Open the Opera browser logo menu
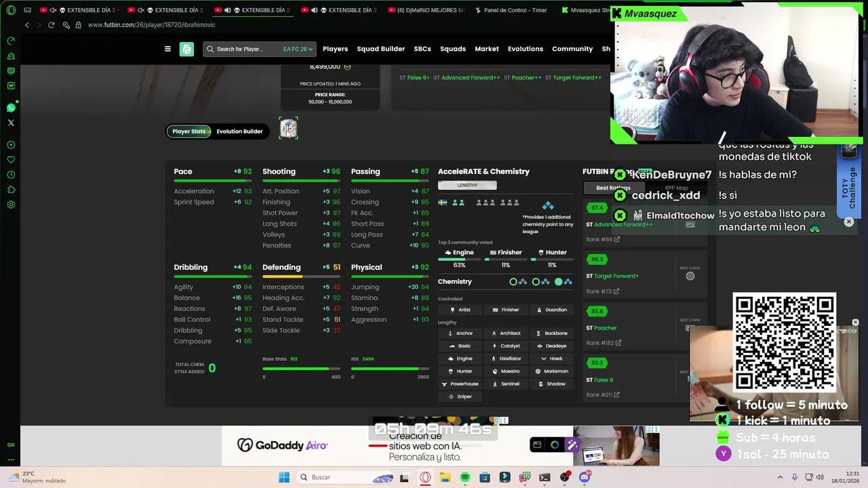 coord(11,10)
